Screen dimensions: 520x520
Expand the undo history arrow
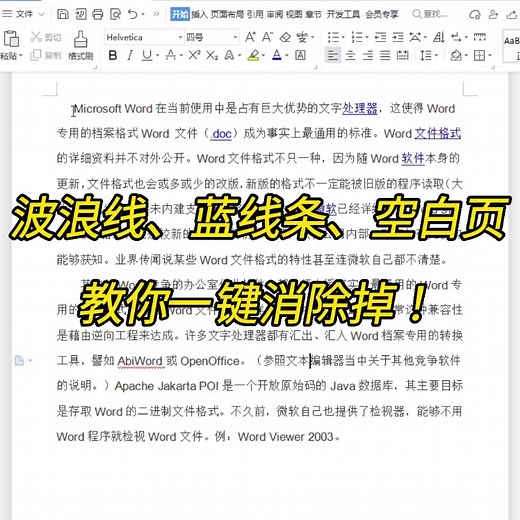[x=143, y=14]
